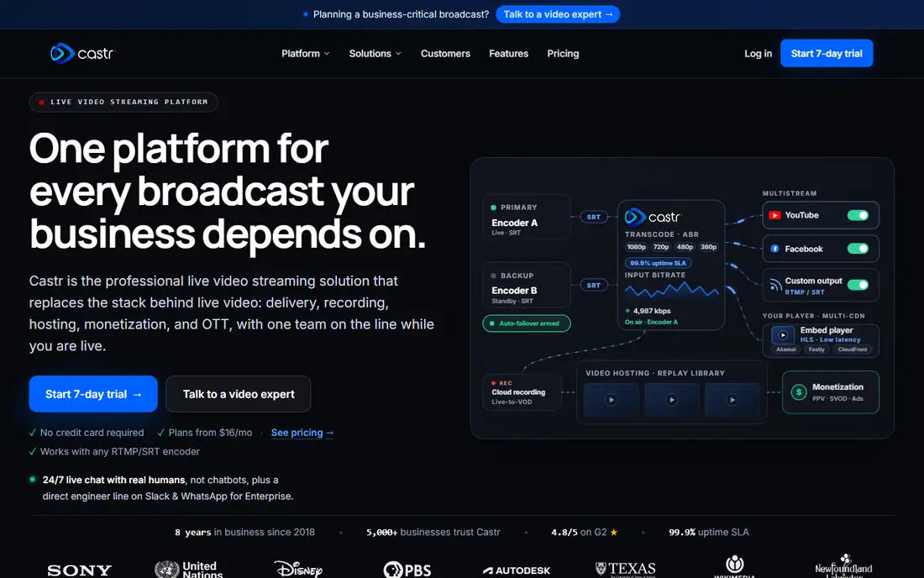The image size is (924, 578).
Task: Select the 480p resolution chip
Action: click(x=685, y=248)
